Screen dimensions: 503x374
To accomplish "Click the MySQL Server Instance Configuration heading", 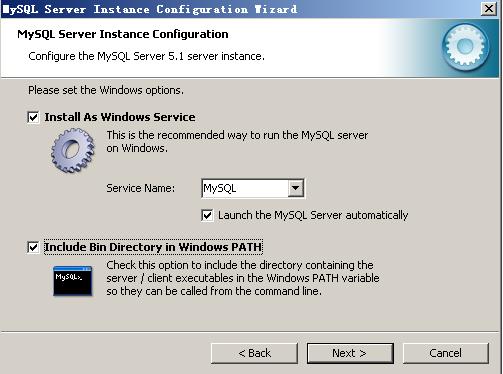I will [123, 34].
